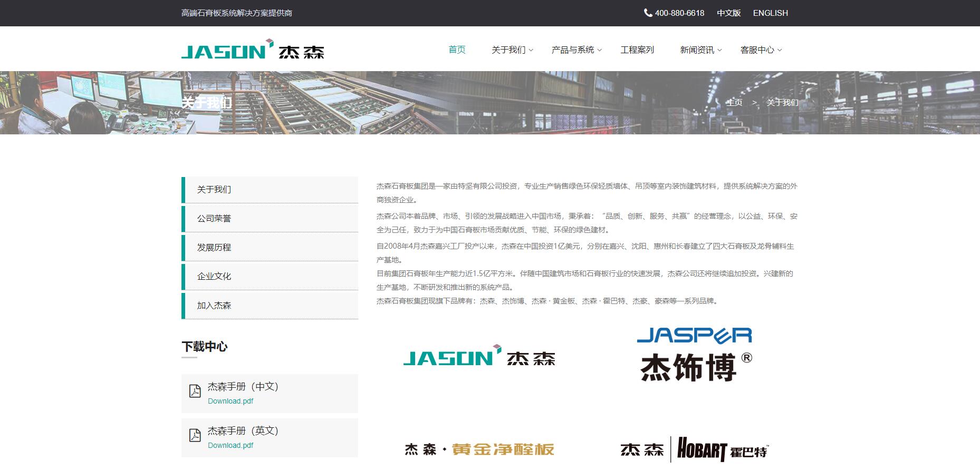Open 产品与系统 navigation menu
The image size is (980, 470).
573,50
